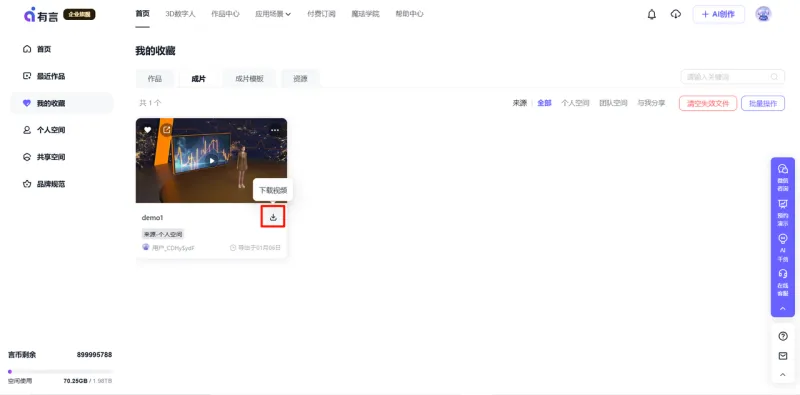The image size is (800, 395).
Task: Open 共享空间 in the left sidebar
Action: (x=61, y=157)
